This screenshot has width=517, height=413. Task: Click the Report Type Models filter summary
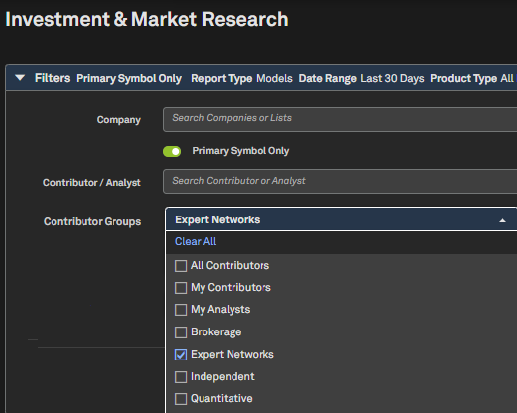point(242,78)
